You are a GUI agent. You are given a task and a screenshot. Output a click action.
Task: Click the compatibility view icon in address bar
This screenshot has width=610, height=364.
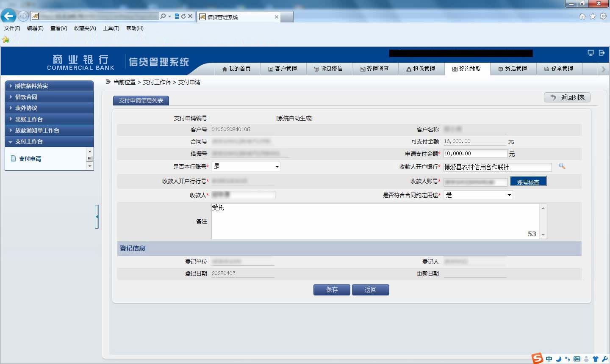coord(177,16)
